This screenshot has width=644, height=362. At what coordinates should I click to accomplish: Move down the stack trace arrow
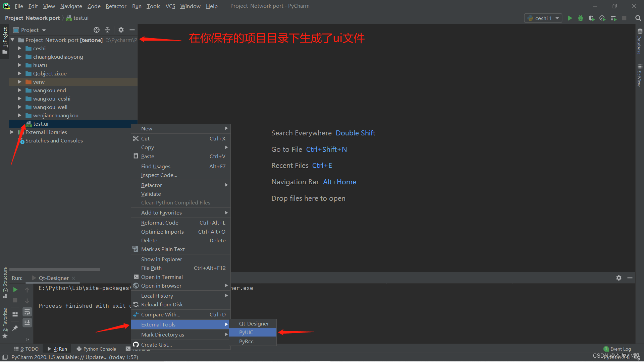tap(27, 301)
